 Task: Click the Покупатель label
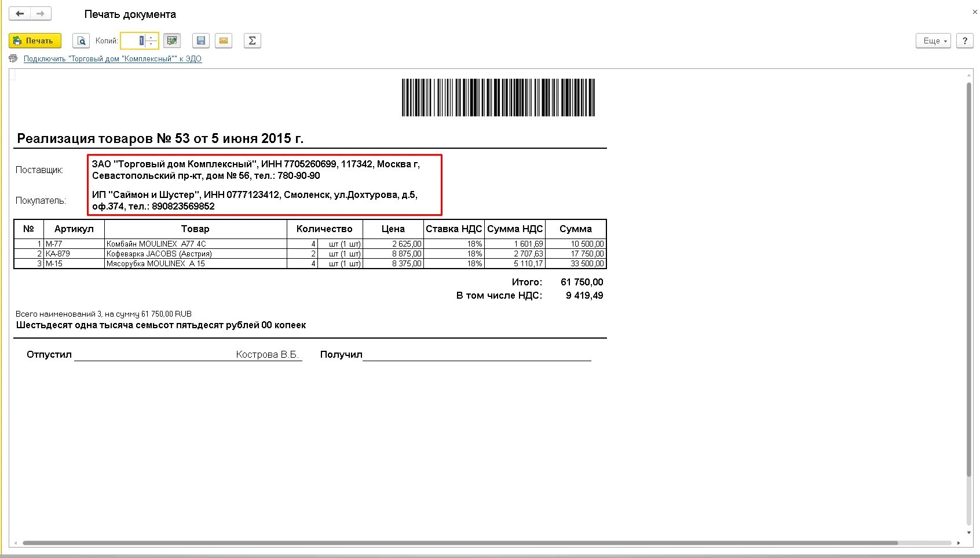coord(41,200)
